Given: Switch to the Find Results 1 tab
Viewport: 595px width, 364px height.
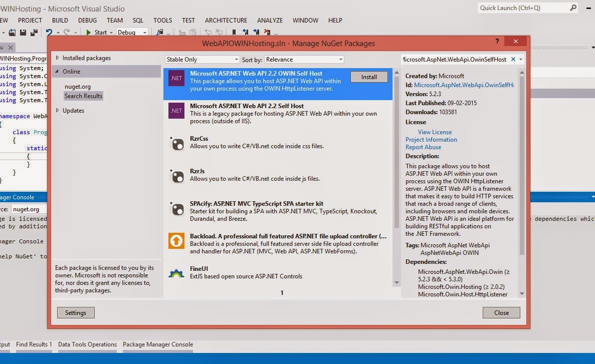Looking at the screenshot, I should [x=34, y=344].
